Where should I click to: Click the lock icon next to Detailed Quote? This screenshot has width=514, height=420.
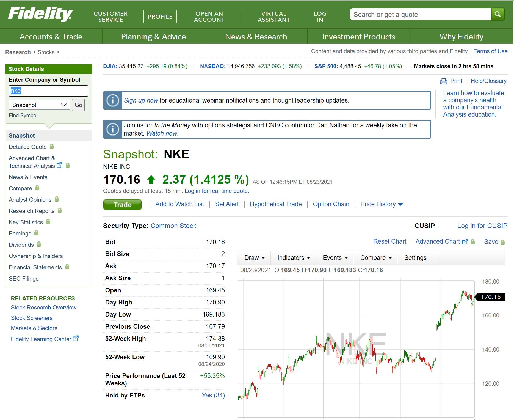point(52,146)
